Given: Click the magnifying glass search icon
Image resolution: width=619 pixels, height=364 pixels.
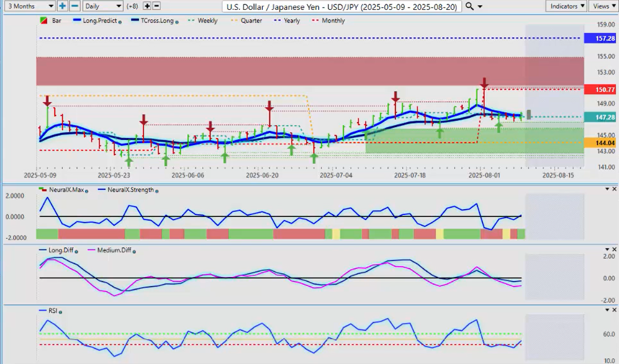Looking at the screenshot, I should (x=469, y=6).
